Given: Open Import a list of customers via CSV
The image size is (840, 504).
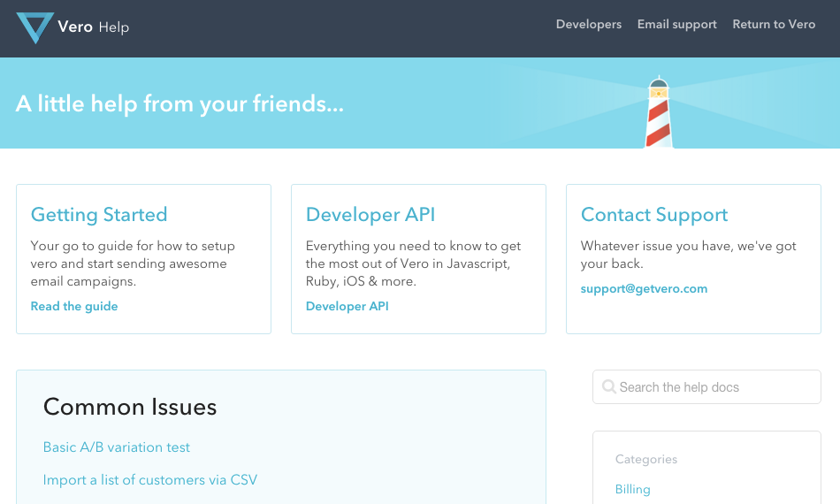Looking at the screenshot, I should [150, 480].
